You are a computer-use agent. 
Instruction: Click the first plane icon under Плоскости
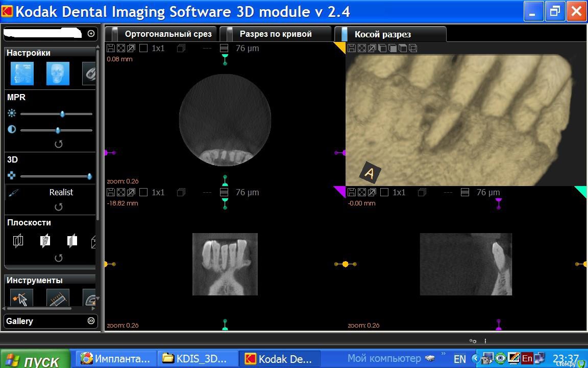[x=18, y=241]
